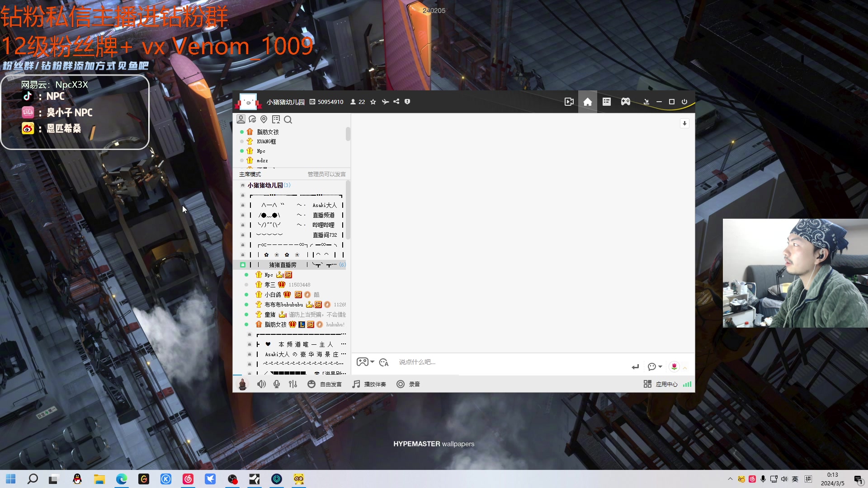The height and width of the screenshot is (488, 868).
Task: Select the 猪猪直播房 sub-channel
Action: click(290, 265)
